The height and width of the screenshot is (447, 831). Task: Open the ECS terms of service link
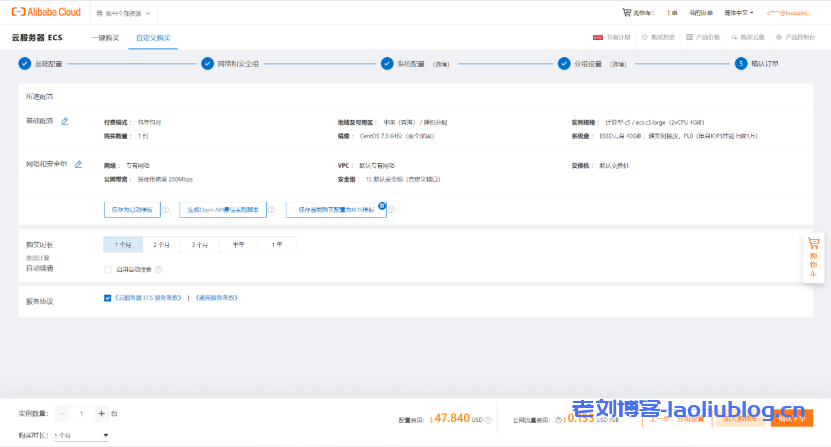pyautogui.click(x=148, y=297)
